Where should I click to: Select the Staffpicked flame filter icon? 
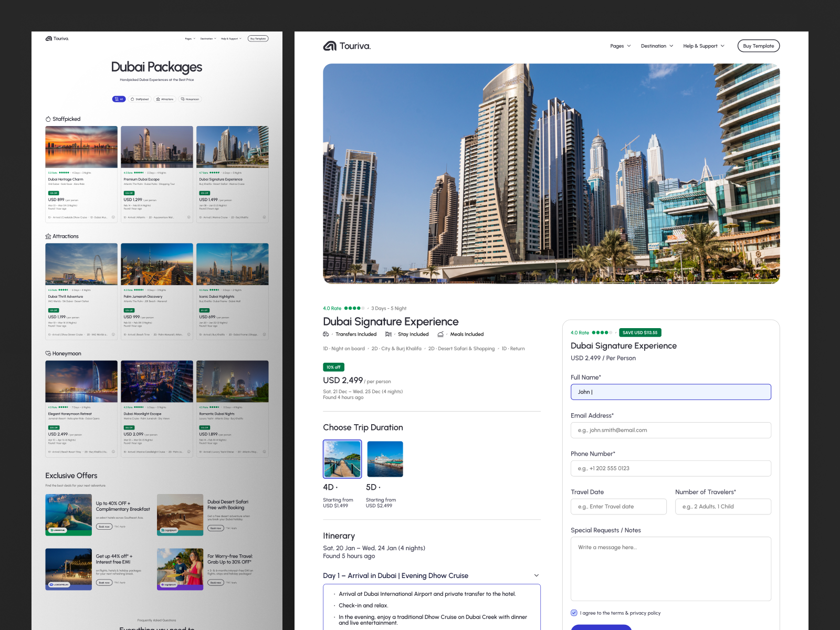pos(132,99)
